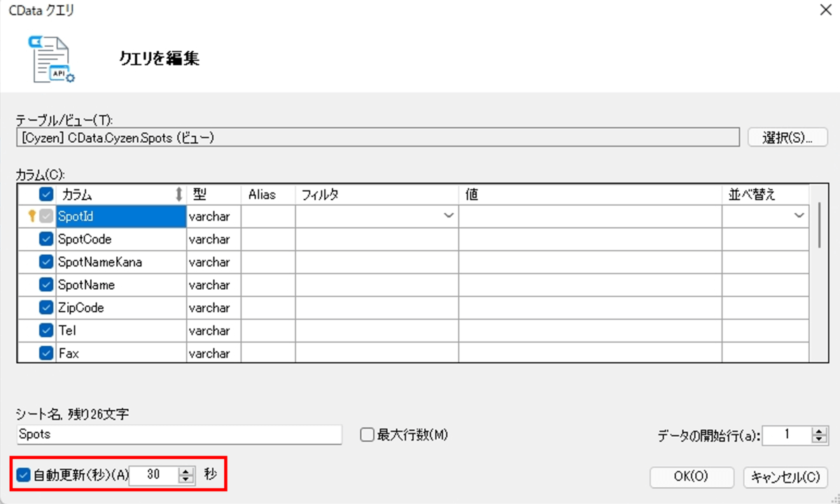Image resolution: width=840 pixels, height=504 pixels.
Task: Select the Tel column name cell
Action: pos(120,330)
